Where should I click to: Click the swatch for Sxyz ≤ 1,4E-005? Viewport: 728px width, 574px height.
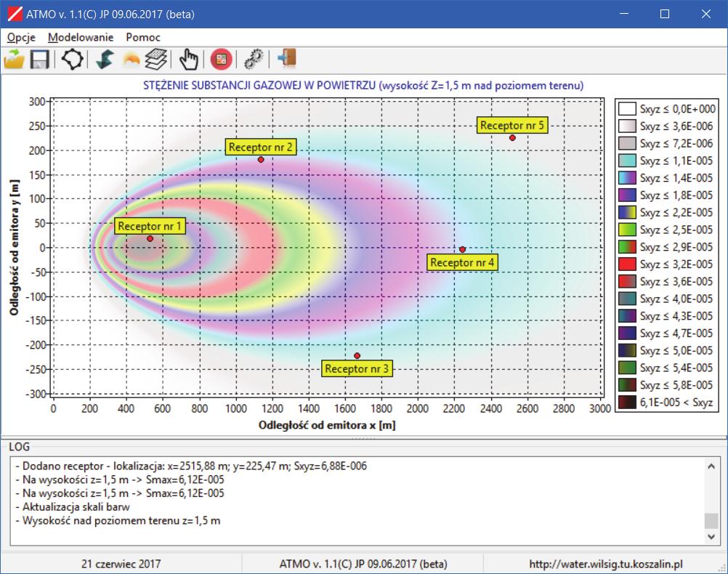(627, 178)
